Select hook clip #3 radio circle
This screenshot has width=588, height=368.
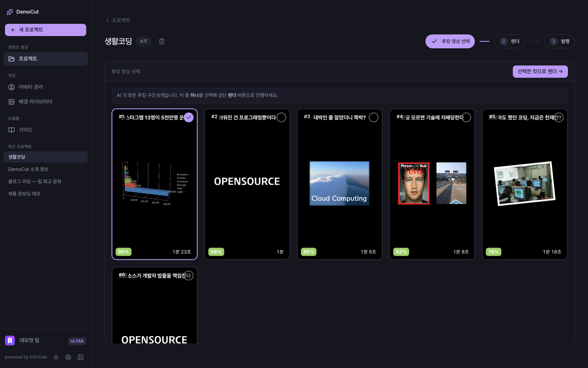click(373, 117)
